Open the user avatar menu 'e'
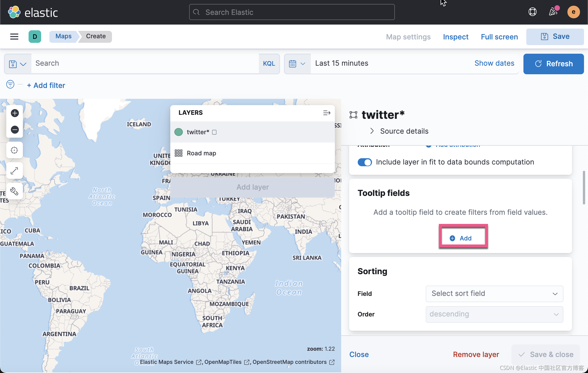588x373 pixels. 573,12
